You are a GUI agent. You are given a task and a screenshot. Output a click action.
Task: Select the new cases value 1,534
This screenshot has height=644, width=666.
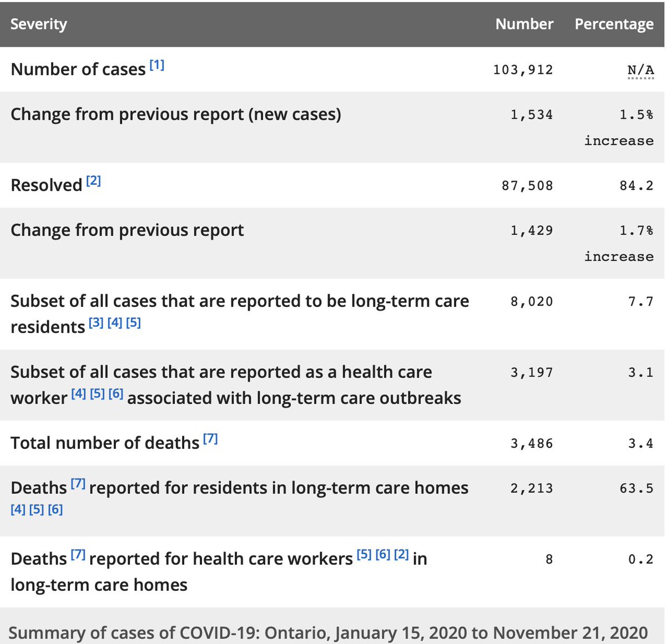tap(532, 115)
